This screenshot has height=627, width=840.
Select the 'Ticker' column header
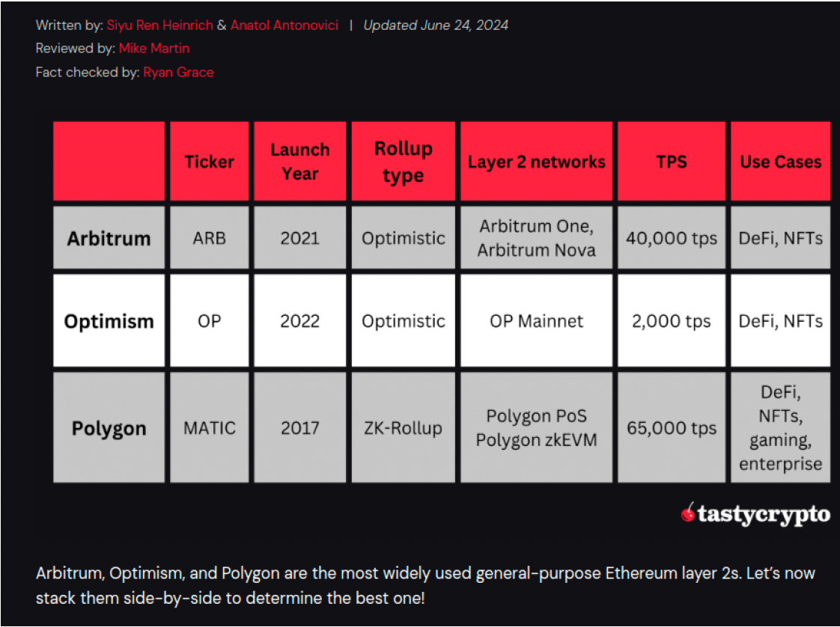(x=210, y=161)
